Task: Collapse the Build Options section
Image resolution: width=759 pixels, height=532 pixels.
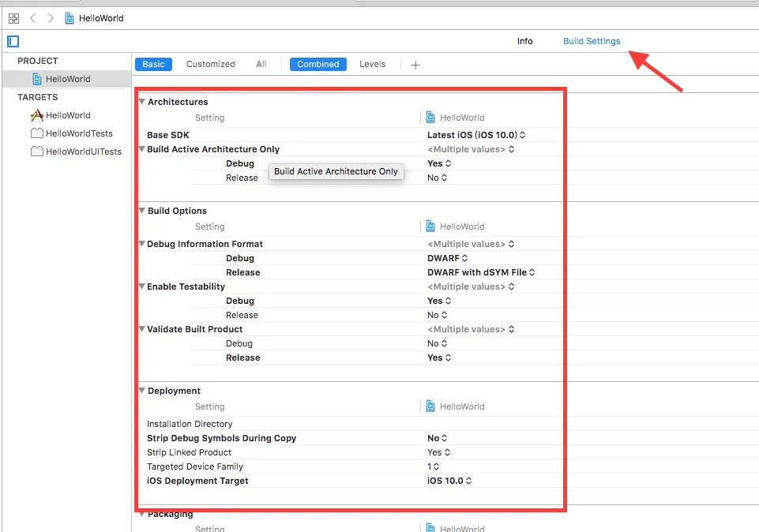Action: [142, 211]
